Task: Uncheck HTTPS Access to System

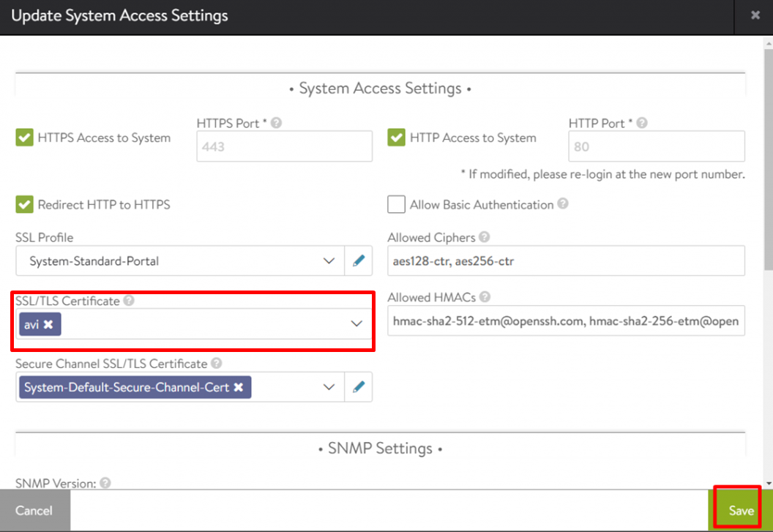Action: click(25, 138)
